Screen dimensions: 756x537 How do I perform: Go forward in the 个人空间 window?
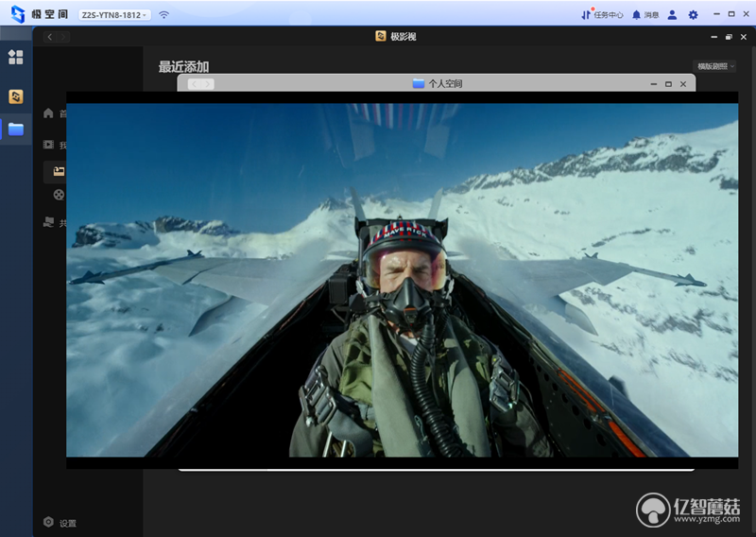tap(208, 84)
